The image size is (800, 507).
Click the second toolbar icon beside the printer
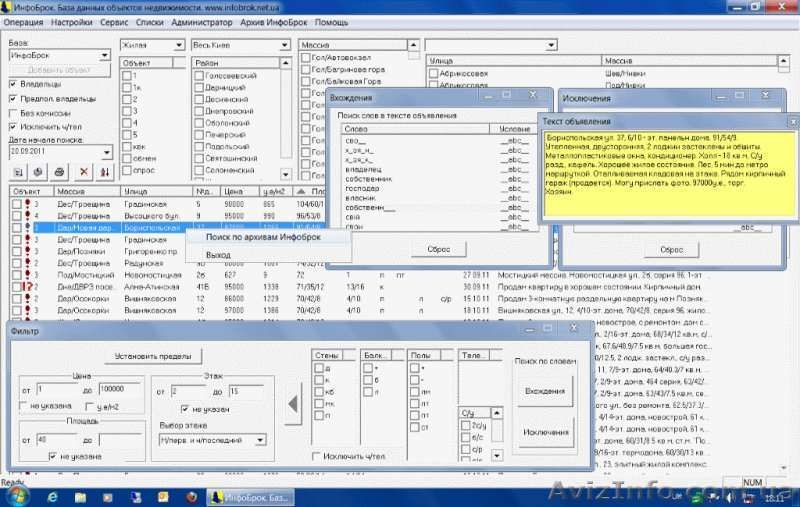pos(38,172)
